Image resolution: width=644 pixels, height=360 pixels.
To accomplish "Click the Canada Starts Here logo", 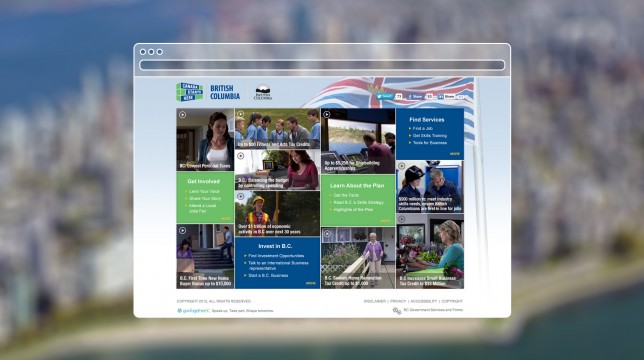I will click(x=190, y=92).
